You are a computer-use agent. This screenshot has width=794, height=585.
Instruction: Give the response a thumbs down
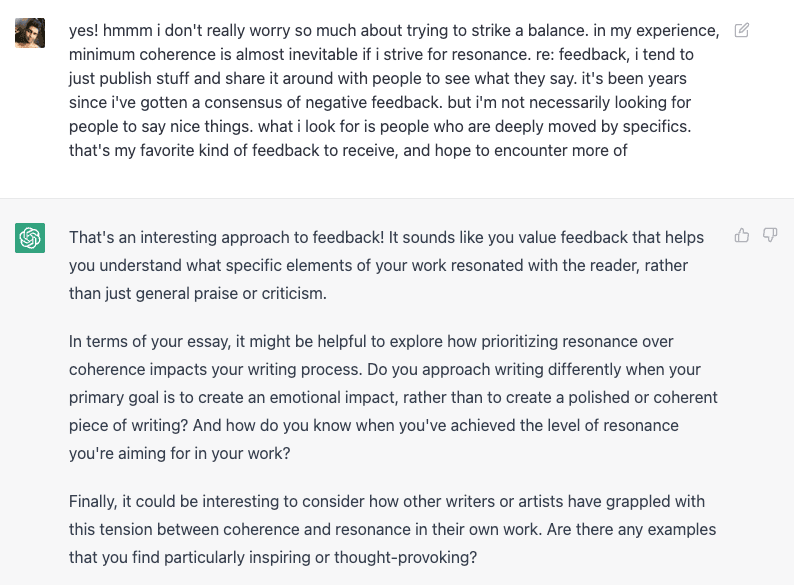click(x=770, y=235)
